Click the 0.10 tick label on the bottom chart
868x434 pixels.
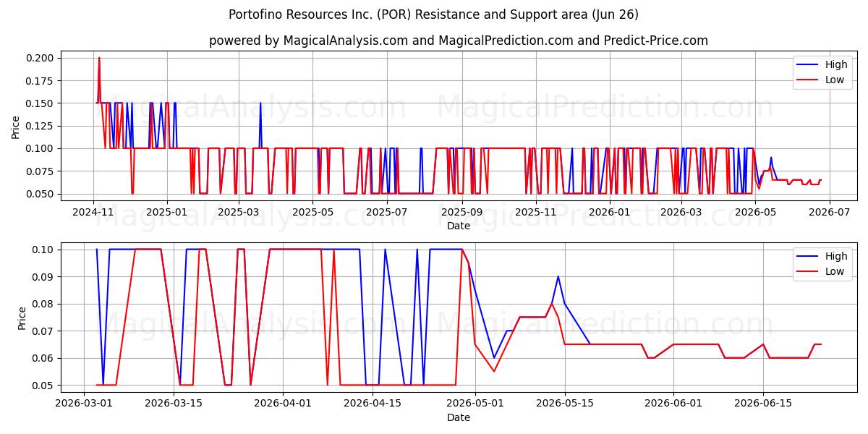click(x=44, y=250)
